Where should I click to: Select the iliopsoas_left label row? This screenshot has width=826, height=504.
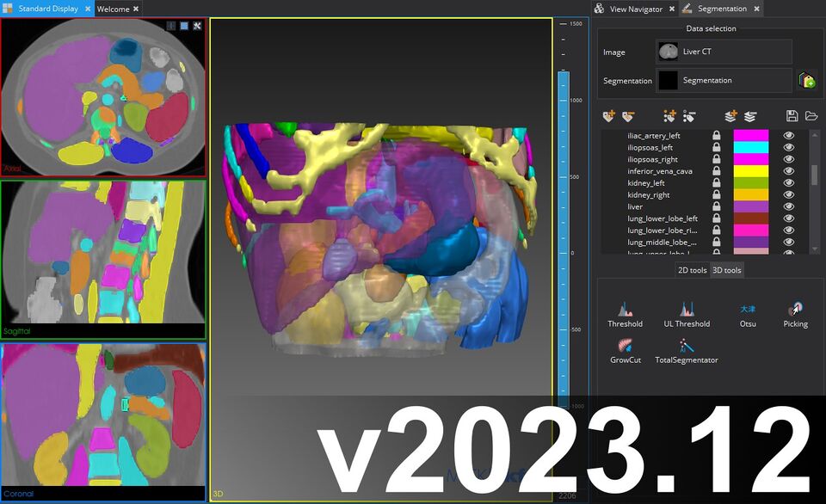click(655, 148)
